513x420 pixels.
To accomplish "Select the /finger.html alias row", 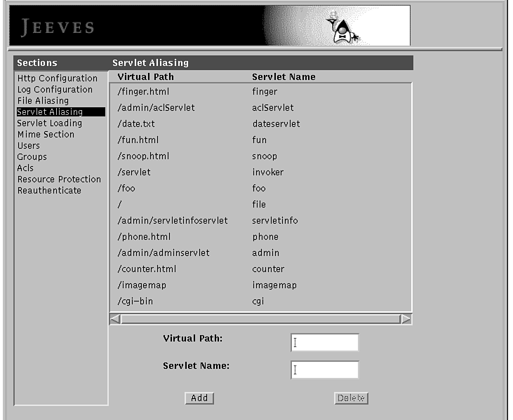I will pyautogui.click(x=260, y=92).
